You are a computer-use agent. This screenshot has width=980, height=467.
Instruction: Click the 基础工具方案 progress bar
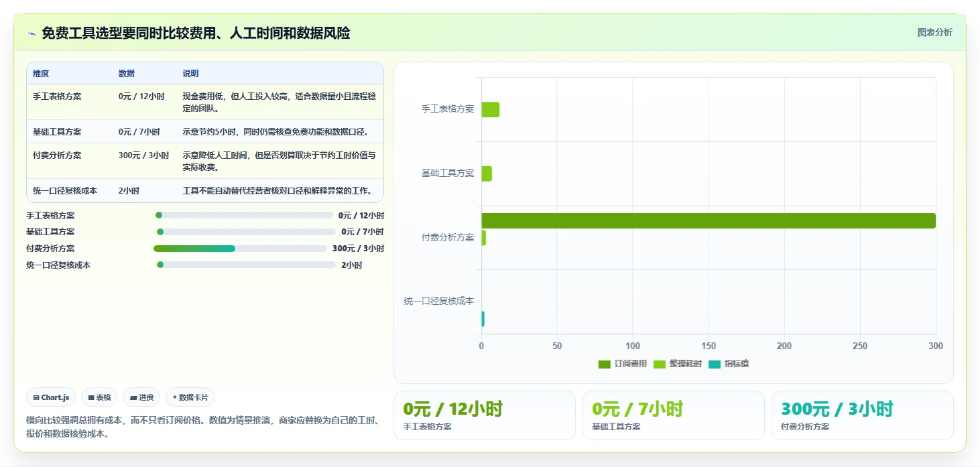coord(246,232)
